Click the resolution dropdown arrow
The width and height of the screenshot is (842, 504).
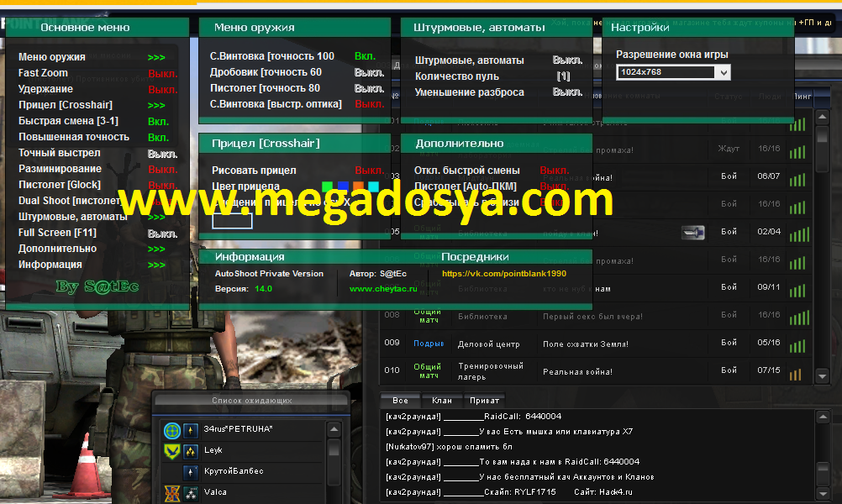tap(724, 72)
